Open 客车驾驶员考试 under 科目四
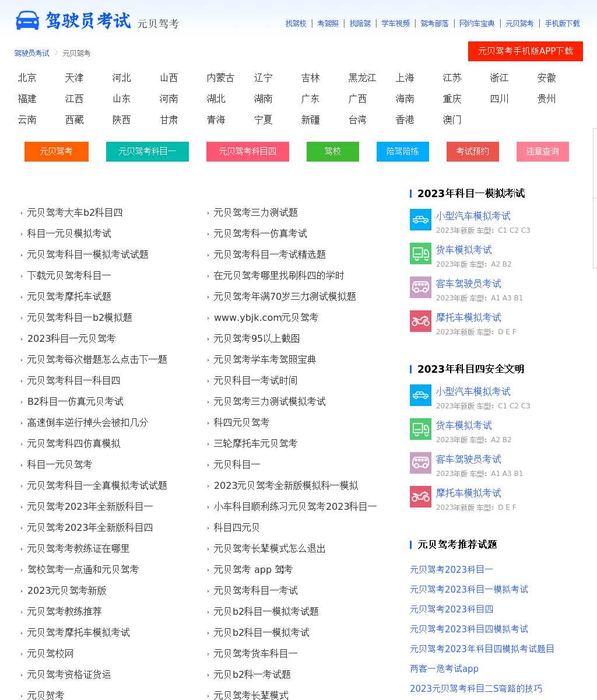The height and width of the screenshot is (700, 597). [468, 459]
